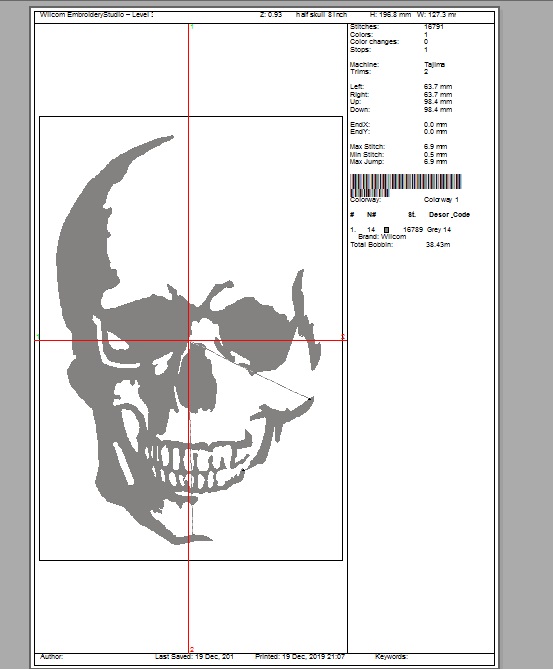This screenshot has width=553, height=669.
Task: Click the Machine value Tajima
Action: [x=434, y=64]
